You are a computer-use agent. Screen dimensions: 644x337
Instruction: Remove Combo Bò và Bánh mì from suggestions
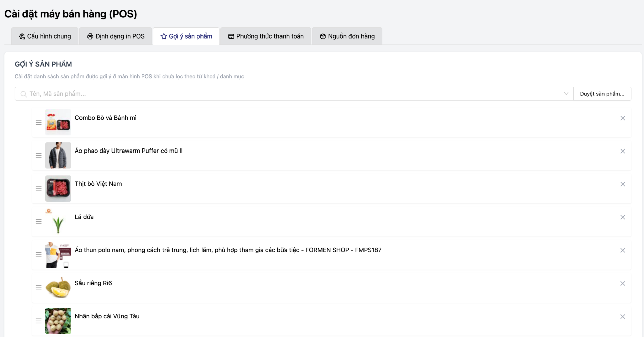pos(622,118)
